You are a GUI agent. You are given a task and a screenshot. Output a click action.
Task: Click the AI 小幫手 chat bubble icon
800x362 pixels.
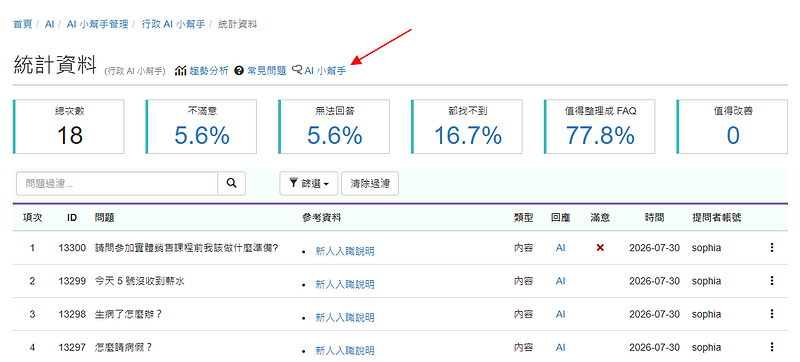297,70
